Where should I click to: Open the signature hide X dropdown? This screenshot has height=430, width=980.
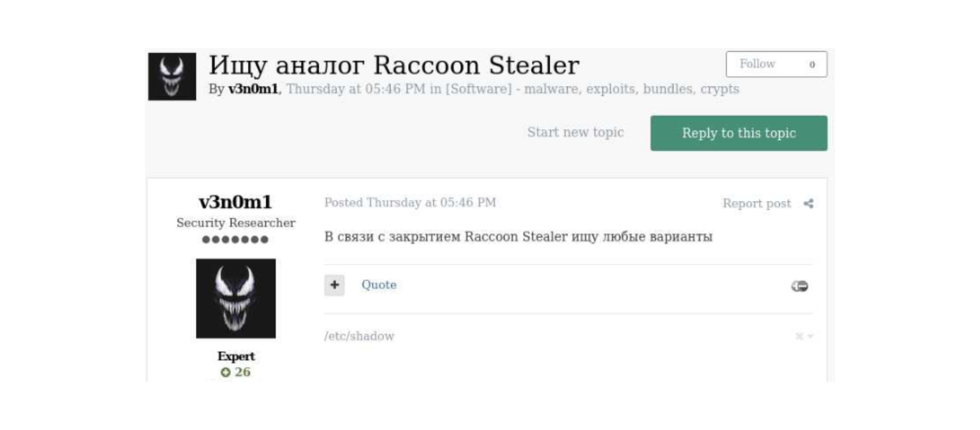click(804, 336)
